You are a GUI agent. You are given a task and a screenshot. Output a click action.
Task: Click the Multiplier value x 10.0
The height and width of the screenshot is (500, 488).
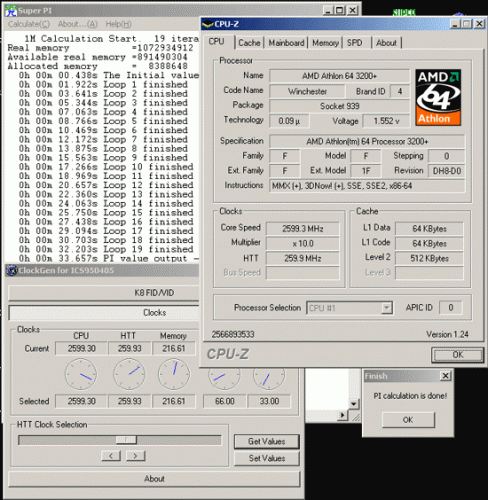click(x=303, y=243)
